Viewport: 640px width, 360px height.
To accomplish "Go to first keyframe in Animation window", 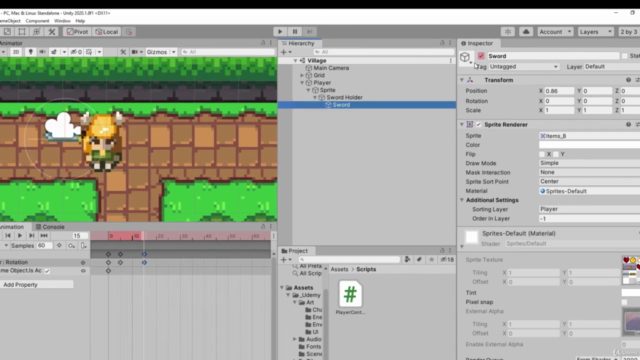I will click(x=8, y=236).
